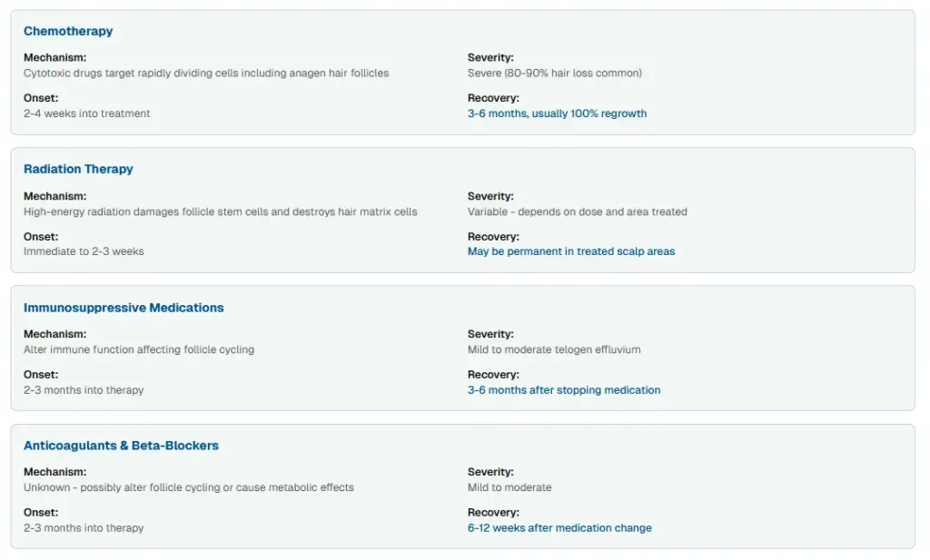930x560 pixels.
Task: Click the onset value under Immunosuppressive Medications
Action: pyautogui.click(x=84, y=390)
